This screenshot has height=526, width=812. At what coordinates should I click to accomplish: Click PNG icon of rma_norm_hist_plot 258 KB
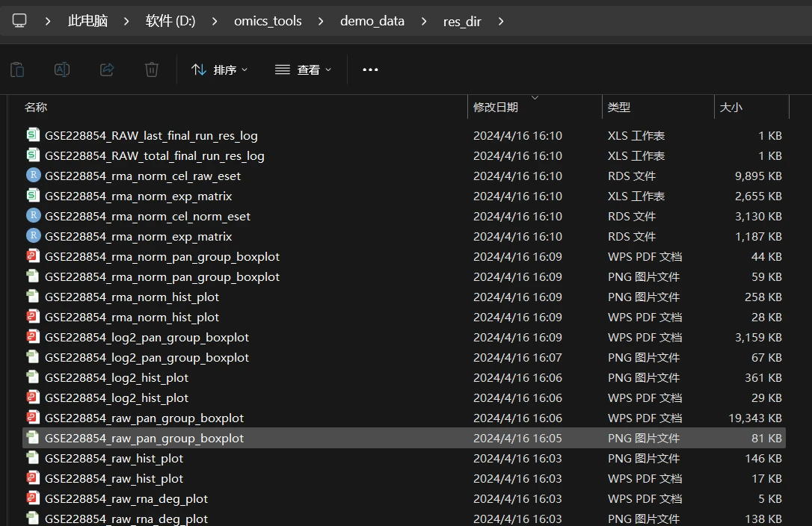point(33,296)
